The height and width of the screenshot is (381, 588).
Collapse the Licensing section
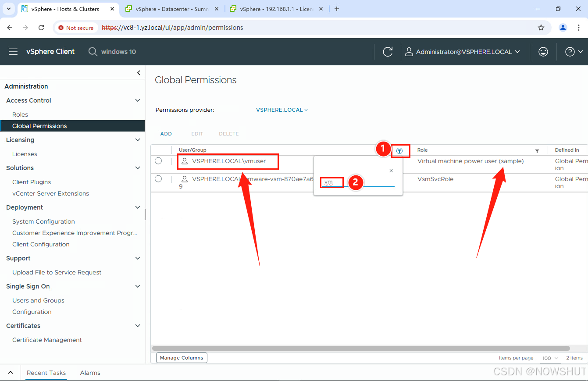[x=138, y=140]
